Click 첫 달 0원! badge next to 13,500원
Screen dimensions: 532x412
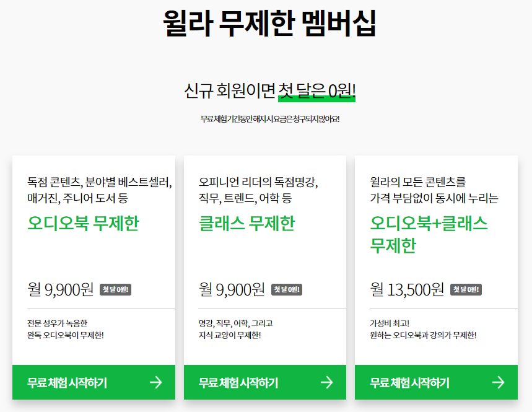[466, 289]
